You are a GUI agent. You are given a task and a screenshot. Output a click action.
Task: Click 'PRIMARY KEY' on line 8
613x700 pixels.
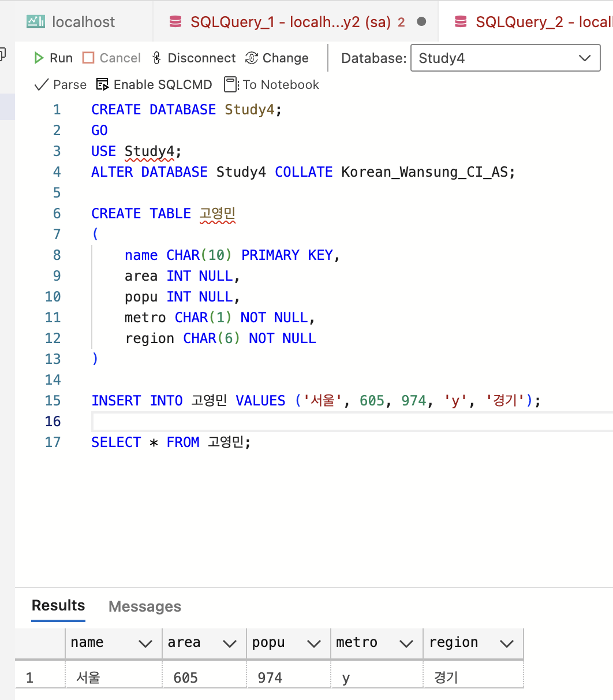[x=287, y=255]
